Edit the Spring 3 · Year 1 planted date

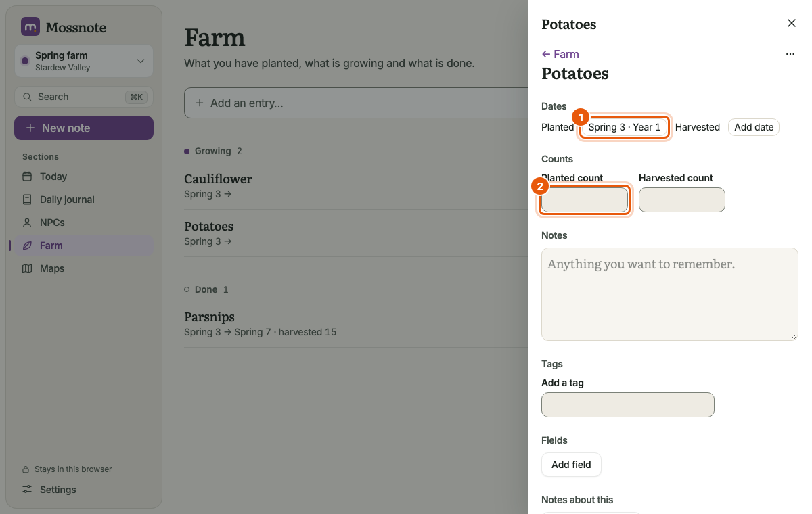pyautogui.click(x=625, y=127)
